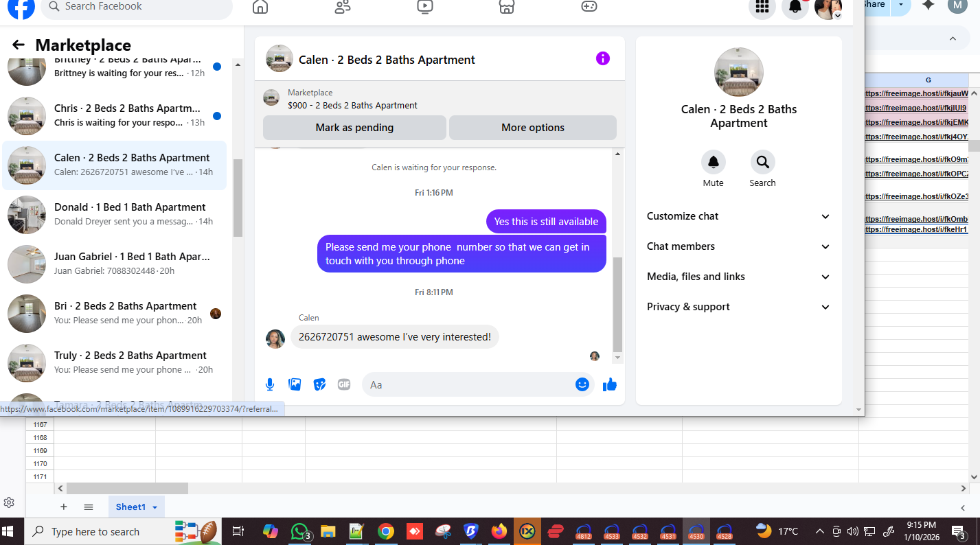Open File Explorer from the taskbar
The height and width of the screenshot is (545, 980).
[328, 531]
